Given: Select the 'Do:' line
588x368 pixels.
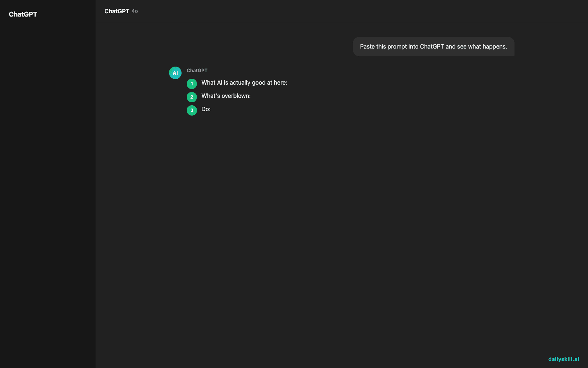Looking at the screenshot, I should click(206, 109).
